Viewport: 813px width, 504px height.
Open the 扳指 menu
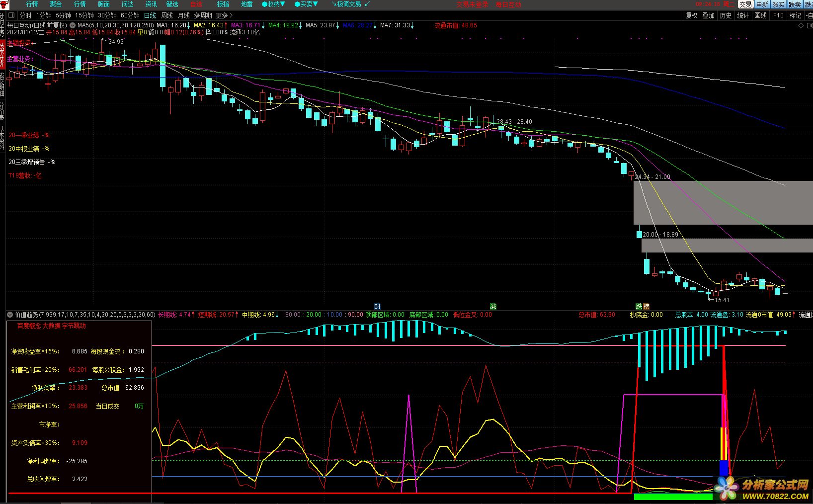tap(223, 4)
